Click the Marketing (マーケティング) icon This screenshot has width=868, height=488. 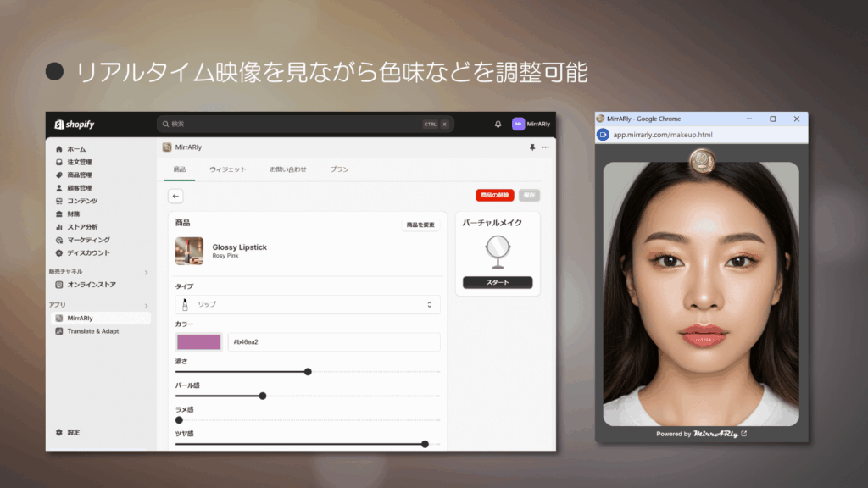[x=59, y=240]
